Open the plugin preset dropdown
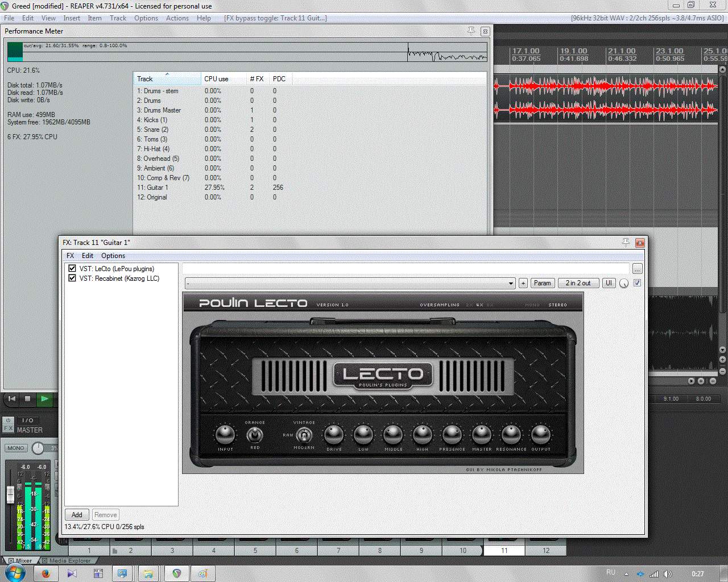The image size is (728, 582). (350, 283)
